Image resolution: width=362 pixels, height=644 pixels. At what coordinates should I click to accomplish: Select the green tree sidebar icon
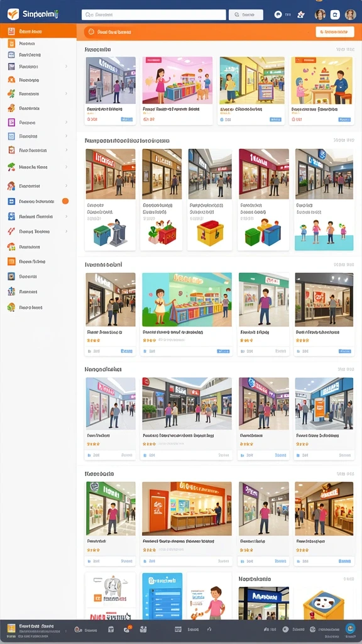point(11,167)
